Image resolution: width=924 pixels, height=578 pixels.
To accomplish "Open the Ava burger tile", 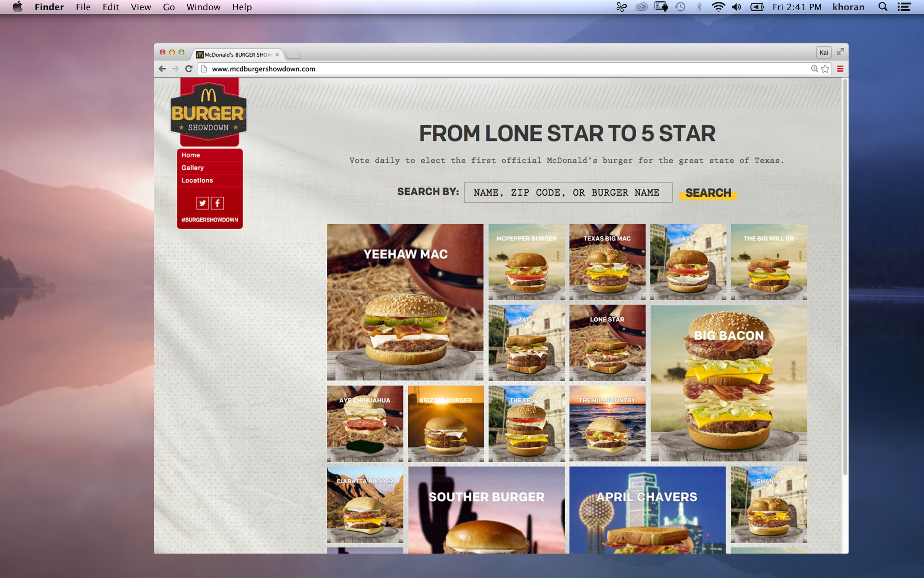I will point(688,262).
